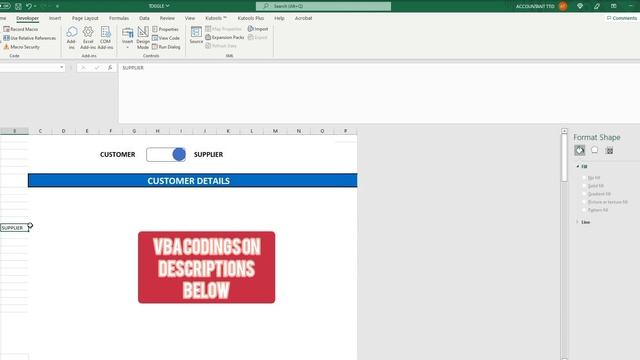This screenshot has height=360, width=640.
Task: Open the Insert controls dropdown
Action: point(127,38)
